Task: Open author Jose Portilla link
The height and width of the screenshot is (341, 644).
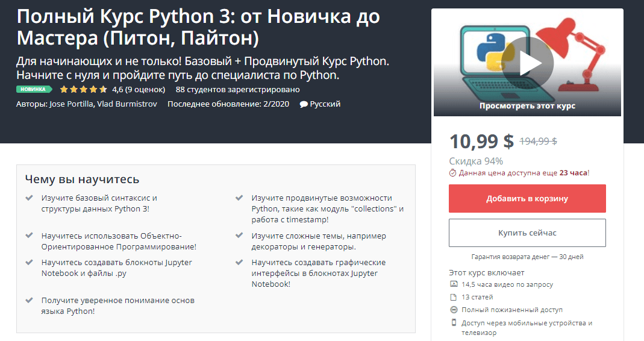Action: tap(72, 104)
